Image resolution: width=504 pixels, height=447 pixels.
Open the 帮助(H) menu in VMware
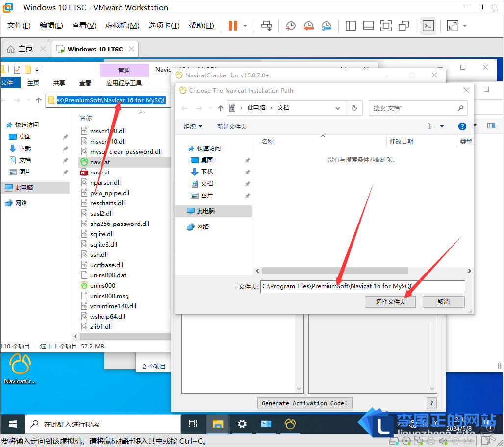pos(201,25)
